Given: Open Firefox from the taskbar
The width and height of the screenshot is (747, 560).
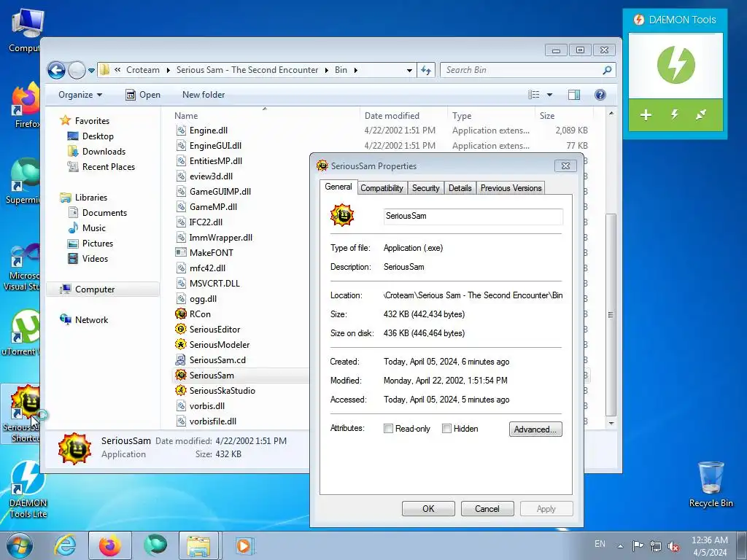Looking at the screenshot, I should (109, 545).
